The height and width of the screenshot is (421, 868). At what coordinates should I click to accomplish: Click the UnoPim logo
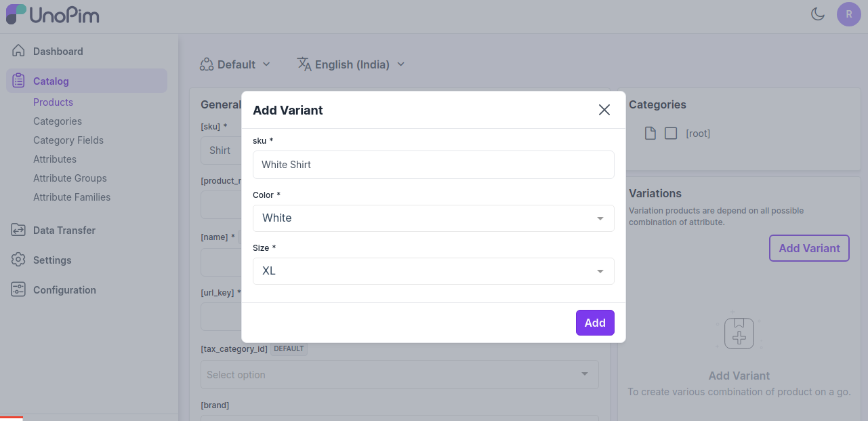pos(53,14)
